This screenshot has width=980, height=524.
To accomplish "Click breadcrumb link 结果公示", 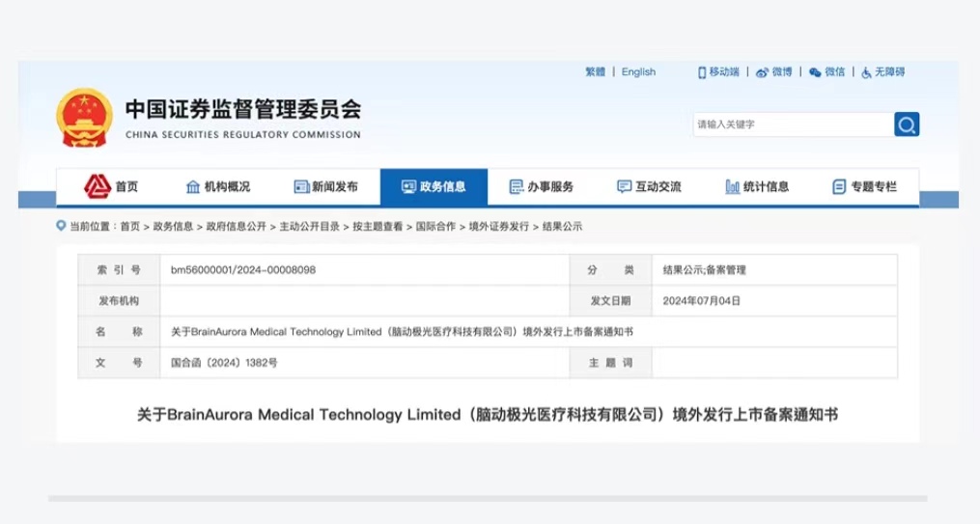I will point(562,226).
